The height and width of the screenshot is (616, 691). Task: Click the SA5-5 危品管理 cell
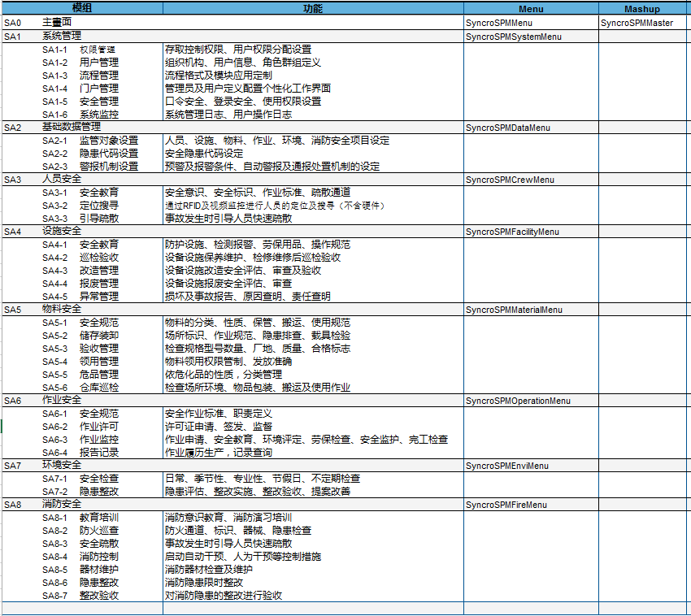coord(82,375)
